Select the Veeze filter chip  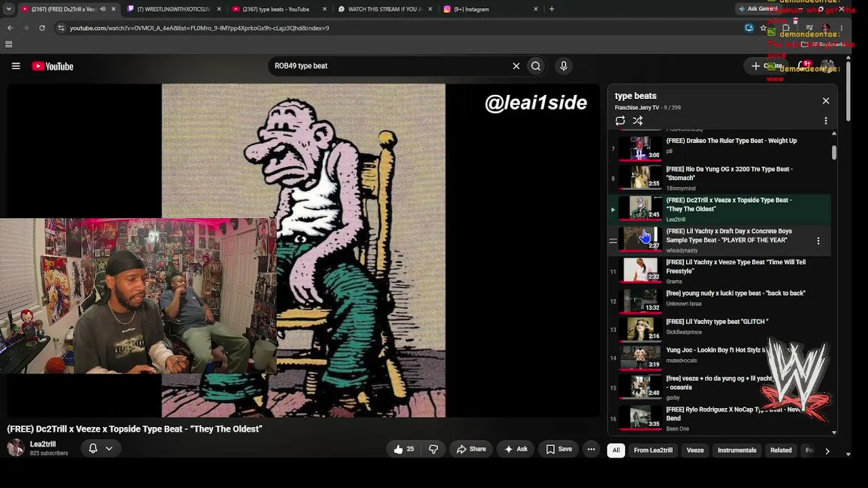pyautogui.click(x=695, y=450)
